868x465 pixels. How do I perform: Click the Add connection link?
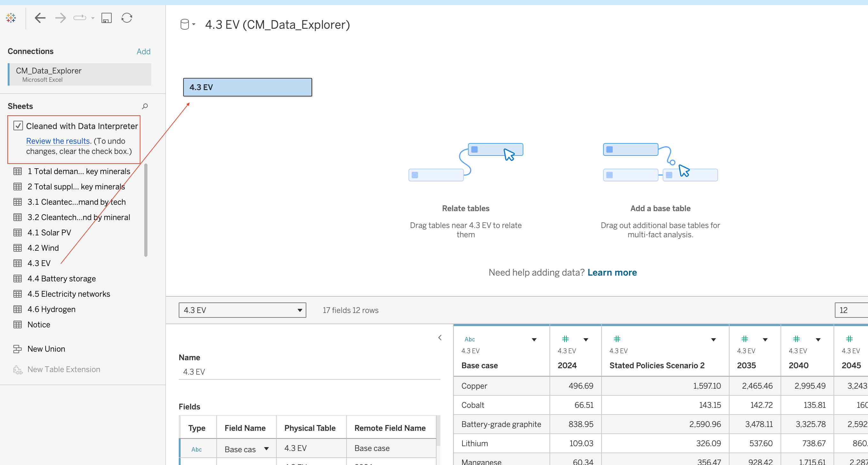click(143, 51)
